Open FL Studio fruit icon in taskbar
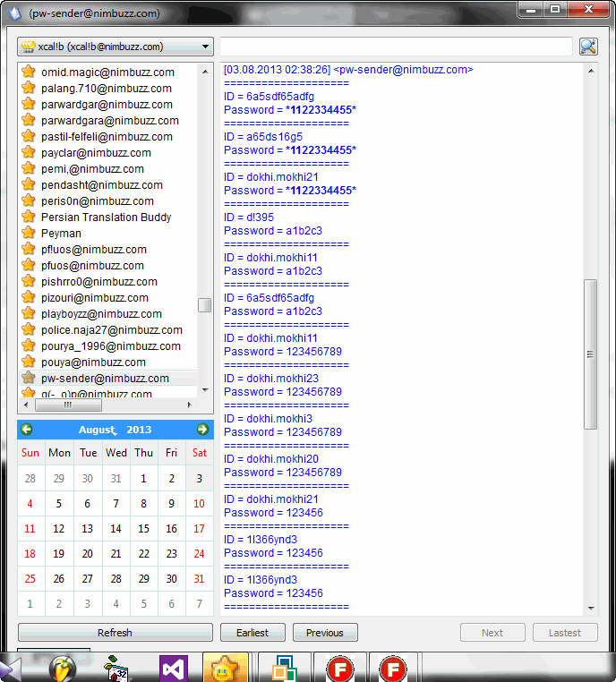The image size is (616, 682). click(63, 668)
